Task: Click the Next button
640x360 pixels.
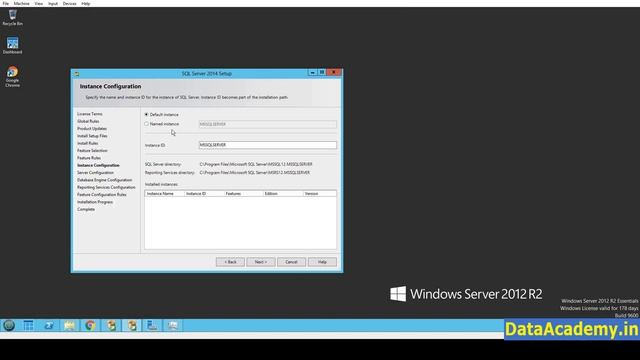Action: 261,262
